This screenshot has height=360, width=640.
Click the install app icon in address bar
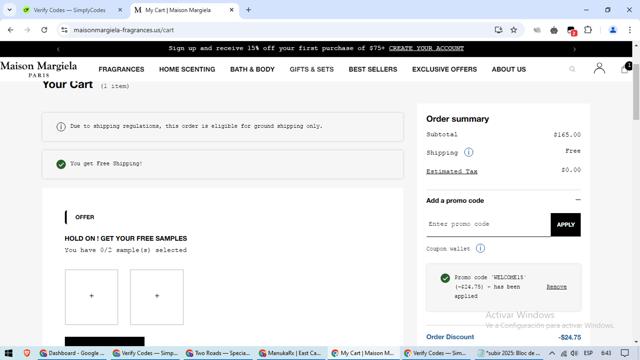point(498,30)
